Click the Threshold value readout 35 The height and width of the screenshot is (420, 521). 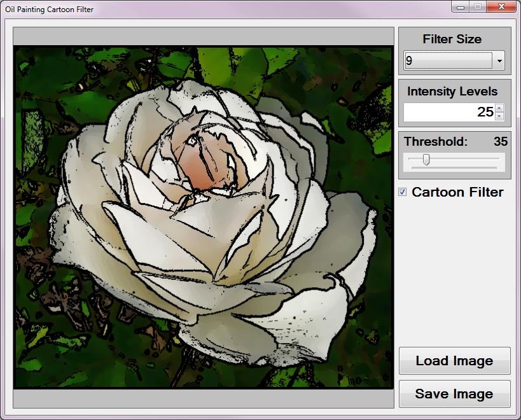[x=500, y=141]
